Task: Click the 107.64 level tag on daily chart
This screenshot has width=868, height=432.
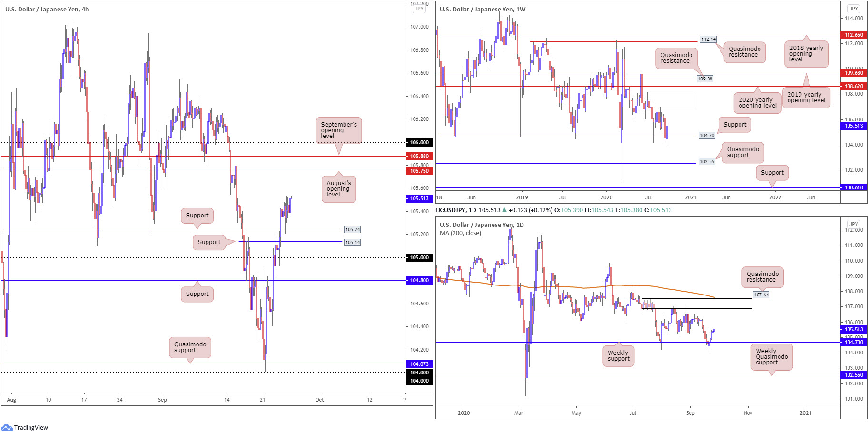Action: click(761, 295)
